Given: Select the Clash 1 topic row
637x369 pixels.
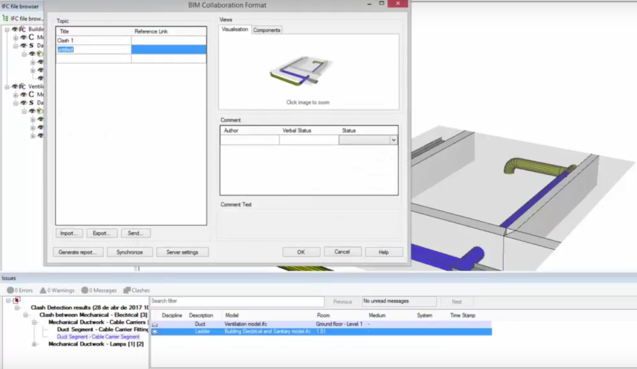Looking at the screenshot, I should coord(131,40).
